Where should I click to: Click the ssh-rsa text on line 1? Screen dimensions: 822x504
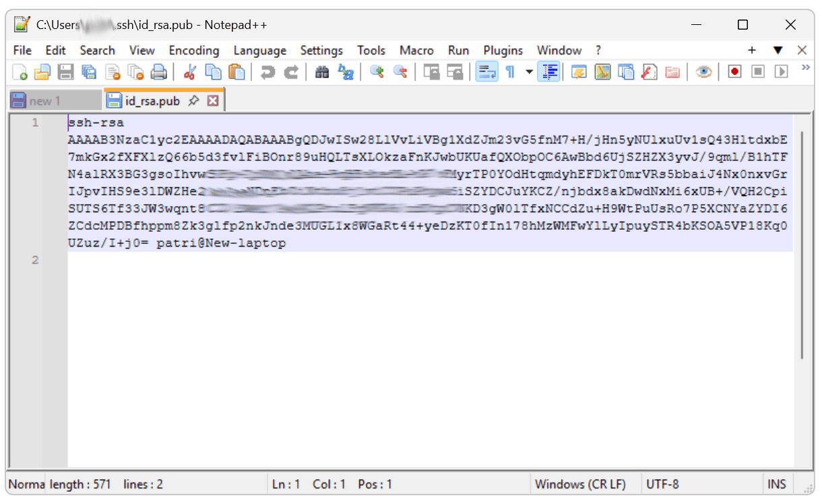coord(96,123)
